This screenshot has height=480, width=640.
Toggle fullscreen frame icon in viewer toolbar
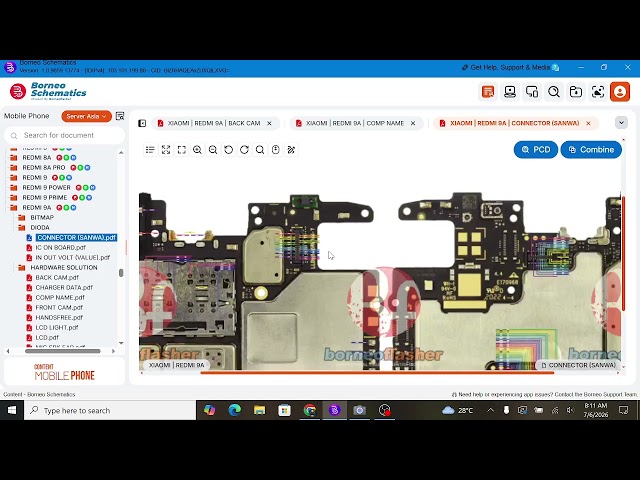(x=182, y=150)
